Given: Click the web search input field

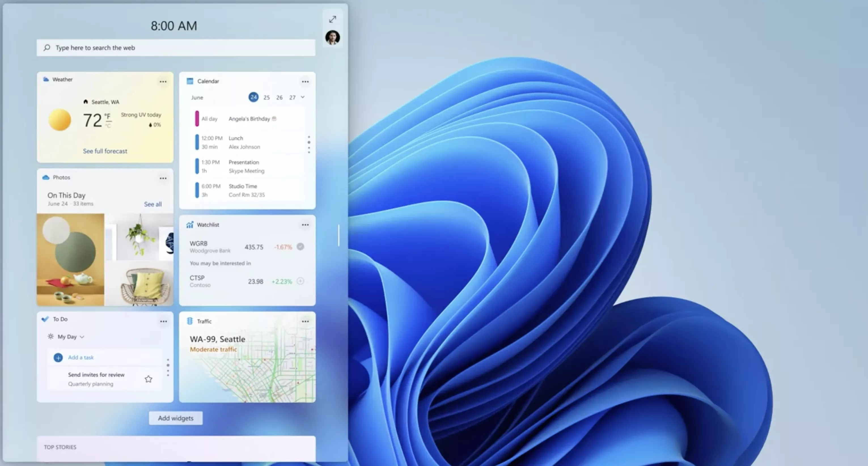Looking at the screenshot, I should pyautogui.click(x=176, y=48).
